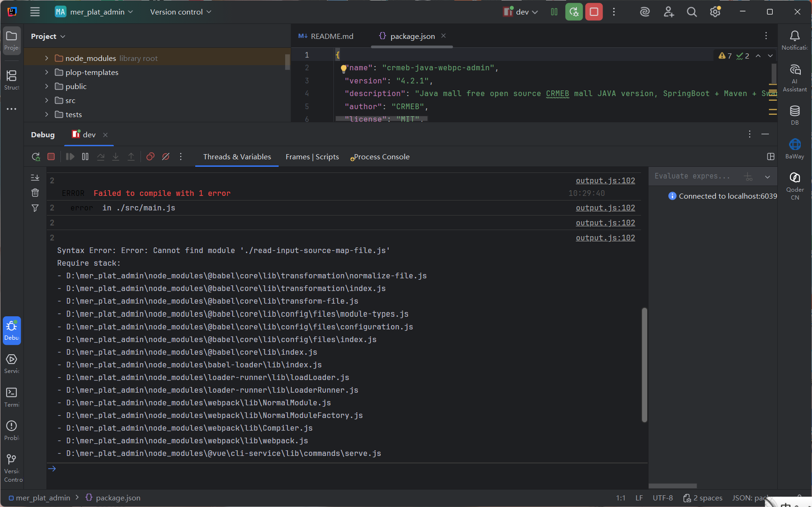This screenshot has width=812, height=507.
Task: Close the dev debug tab
Action: [105, 135]
